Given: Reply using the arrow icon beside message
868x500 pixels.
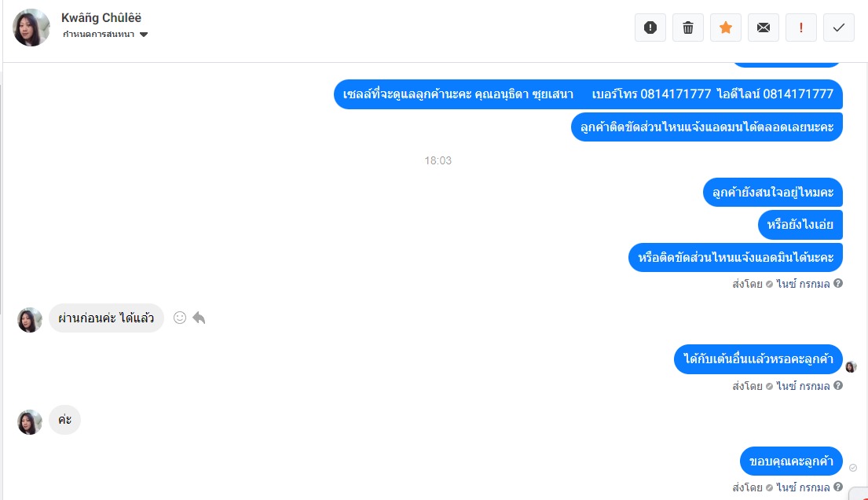Looking at the screenshot, I should point(199,318).
